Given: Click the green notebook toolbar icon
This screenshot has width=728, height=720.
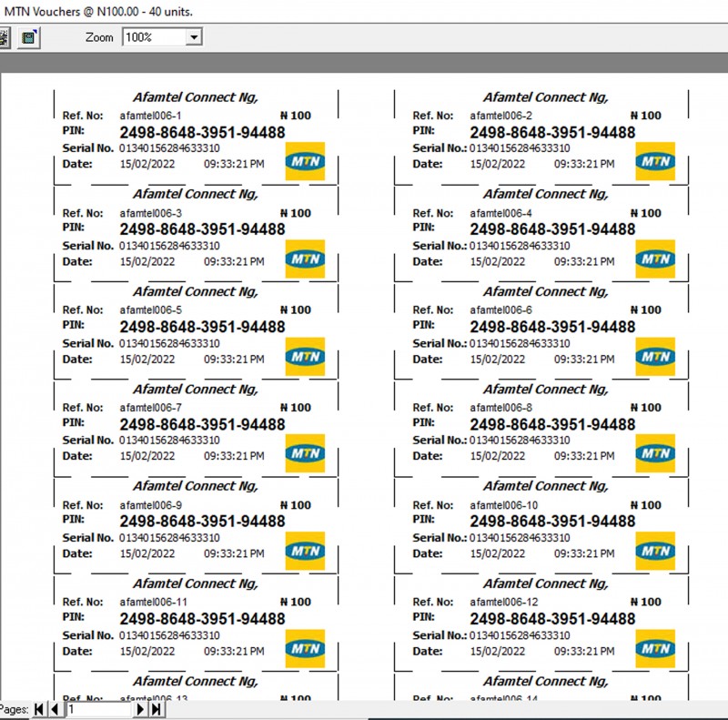Looking at the screenshot, I should [x=29, y=37].
